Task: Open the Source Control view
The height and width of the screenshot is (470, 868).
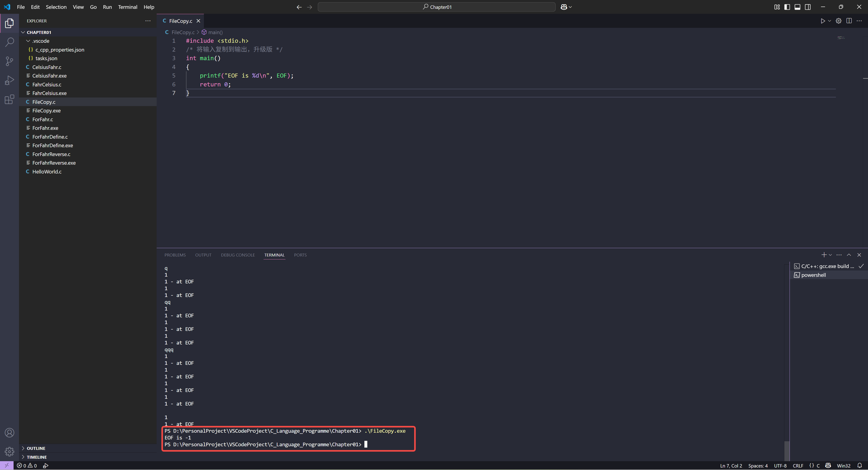Action: tap(9, 61)
